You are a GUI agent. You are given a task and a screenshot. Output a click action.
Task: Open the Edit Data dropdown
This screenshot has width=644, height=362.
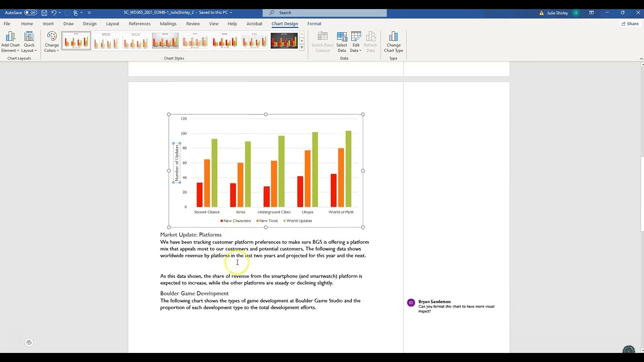(356, 50)
